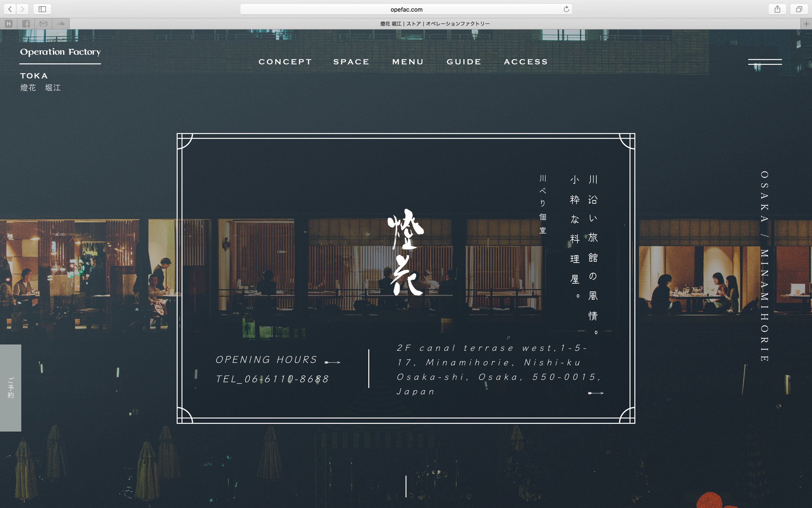This screenshot has height=508, width=812.
Task: Open the CONCEPT navigation item
Action: point(285,62)
